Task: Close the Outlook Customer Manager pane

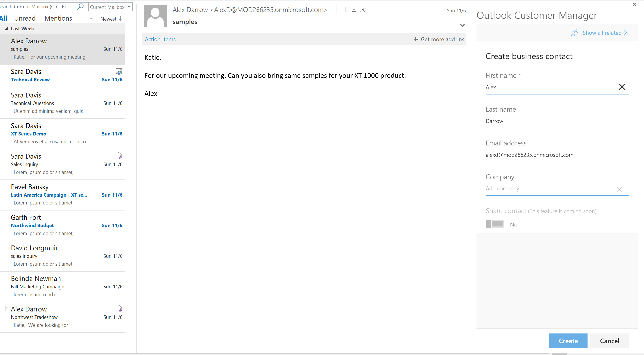Action: (x=635, y=4)
